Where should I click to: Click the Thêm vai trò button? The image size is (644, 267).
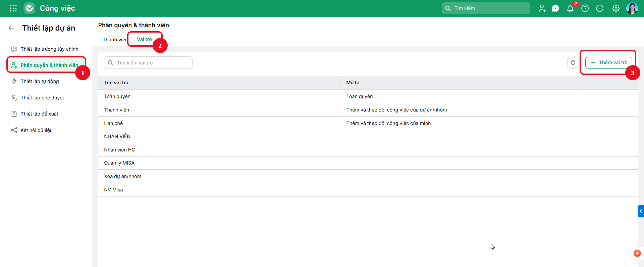click(x=609, y=62)
